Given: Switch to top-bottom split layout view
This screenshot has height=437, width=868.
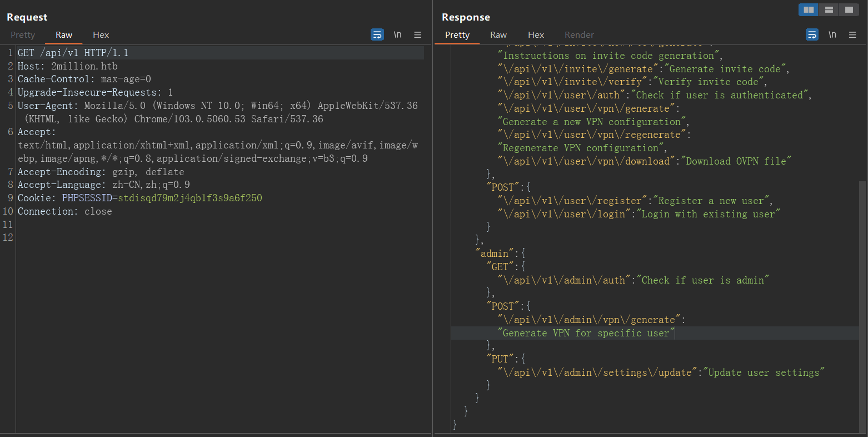Looking at the screenshot, I should [x=829, y=9].
